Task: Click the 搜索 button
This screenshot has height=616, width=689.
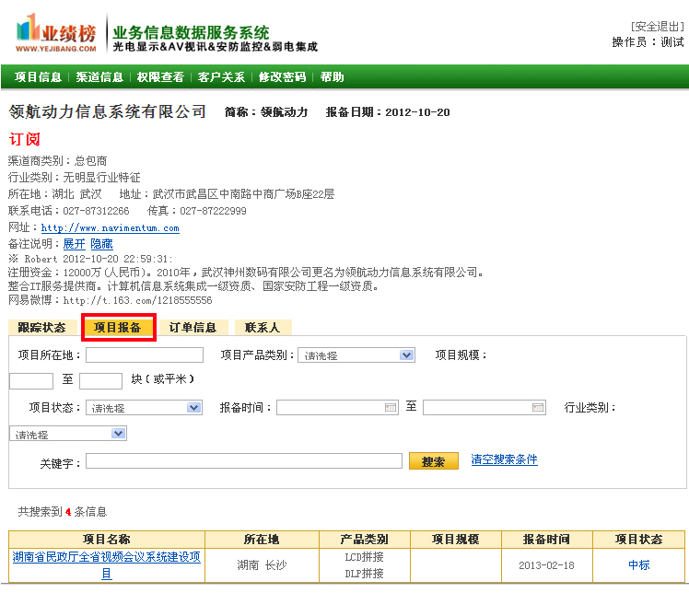Action: 433,461
